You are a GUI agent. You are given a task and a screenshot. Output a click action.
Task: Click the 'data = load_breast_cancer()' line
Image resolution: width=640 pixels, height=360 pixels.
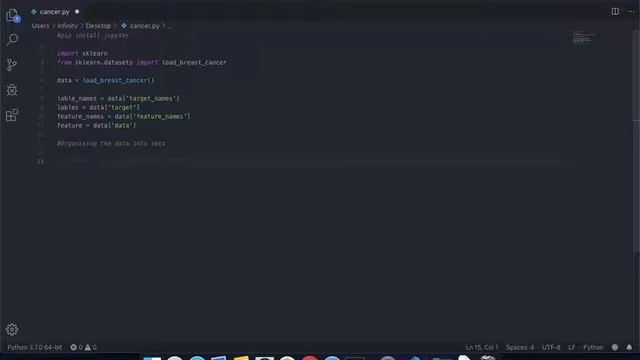pos(105,80)
